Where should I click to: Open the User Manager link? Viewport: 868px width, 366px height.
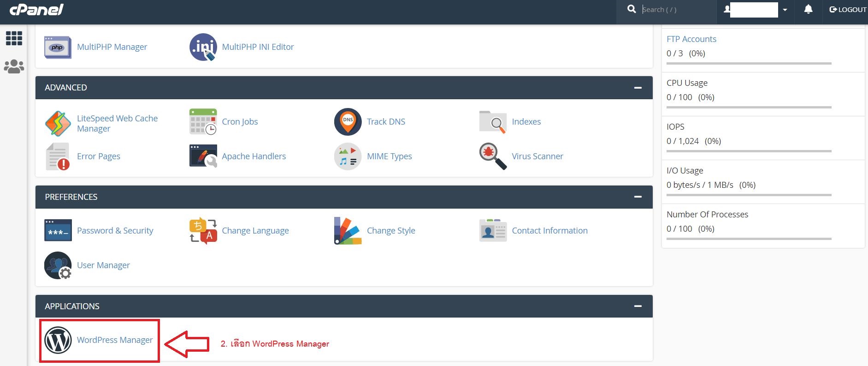[x=103, y=265]
